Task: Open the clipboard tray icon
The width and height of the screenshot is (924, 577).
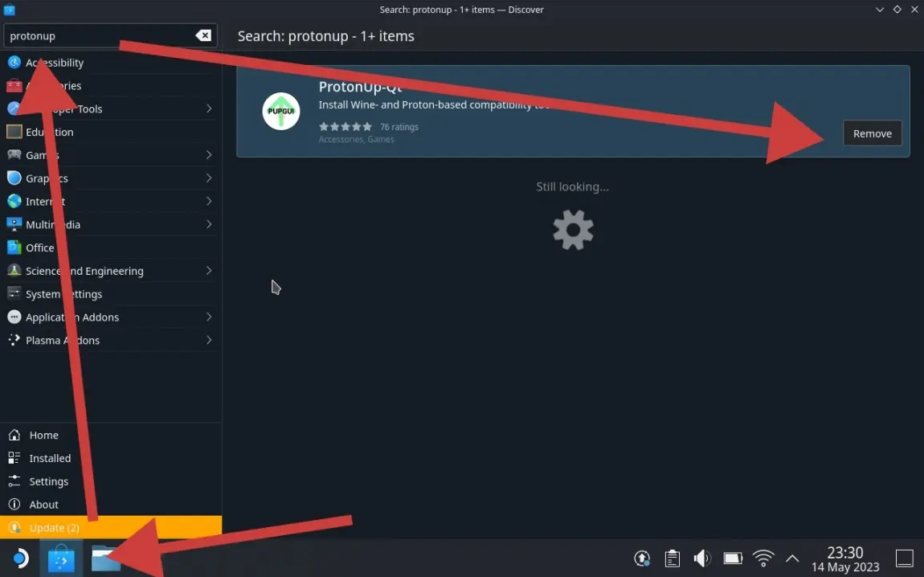Action: pos(673,559)
